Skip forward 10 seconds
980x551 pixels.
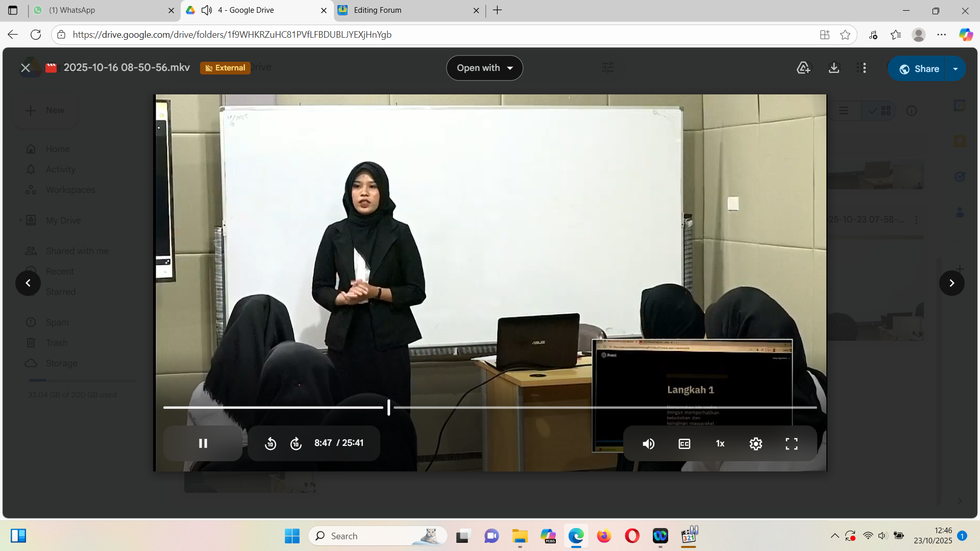coord(296,444)
